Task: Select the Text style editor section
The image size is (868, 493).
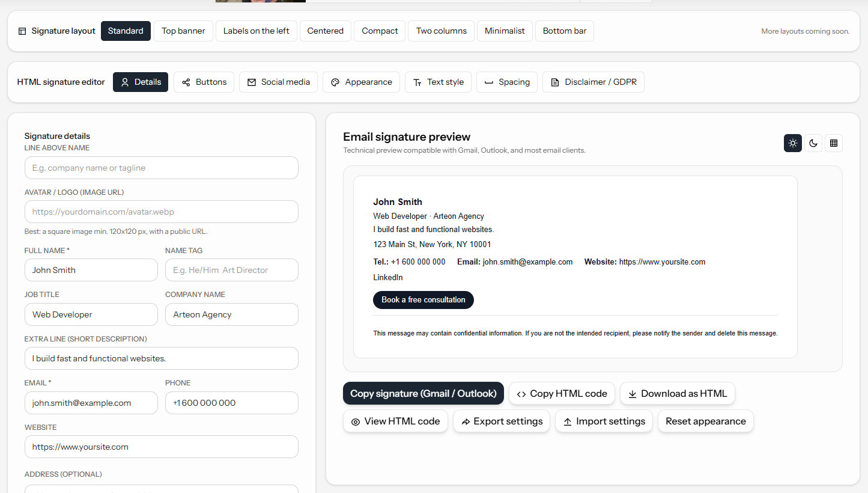Action: (438, 82)
